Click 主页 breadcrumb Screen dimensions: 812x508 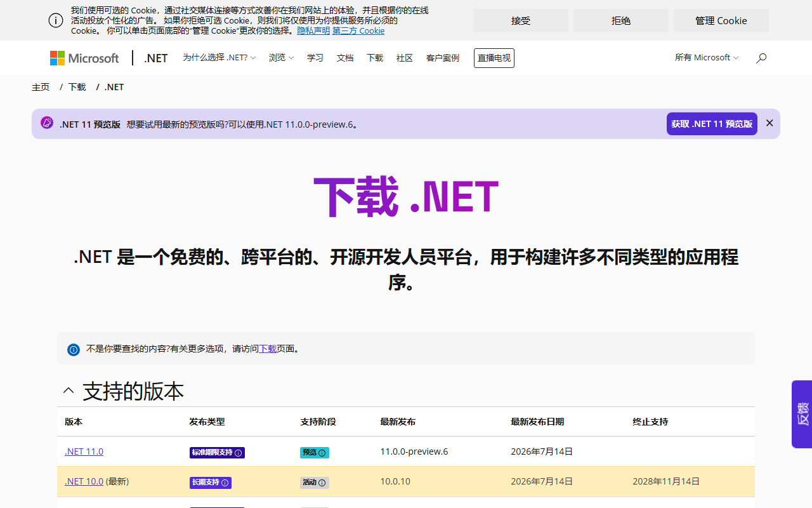(41, 87)
